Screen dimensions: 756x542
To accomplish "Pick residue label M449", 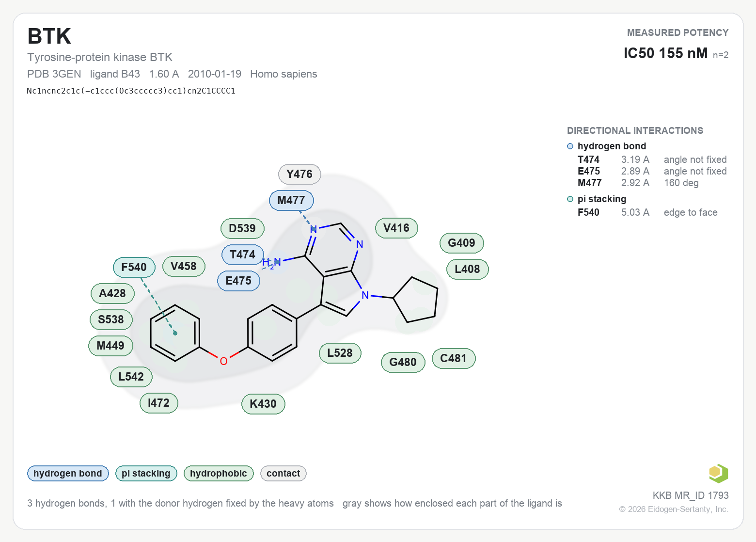I will 110,346.
